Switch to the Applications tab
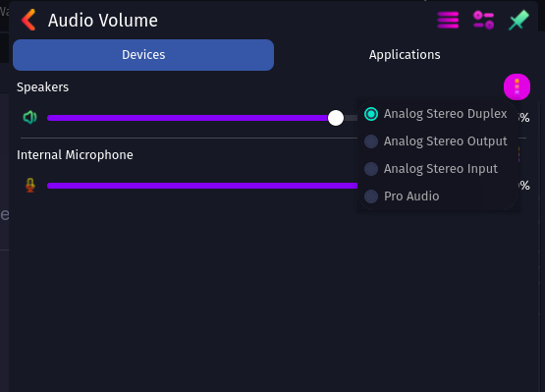The height and width of the screenshot is (392, 545). [x=405, y=55]
